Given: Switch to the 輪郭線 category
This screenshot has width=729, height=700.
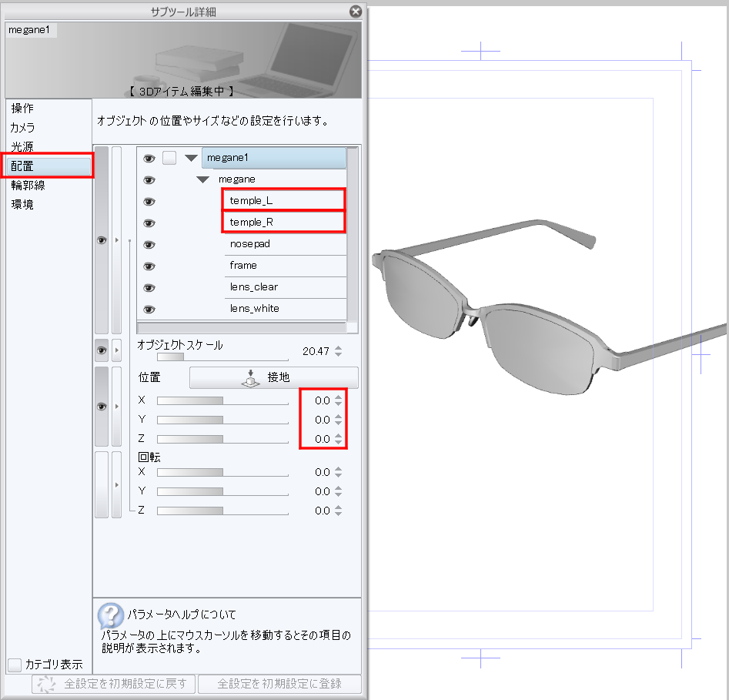Looking at the screenshot, I should [28, 186].
